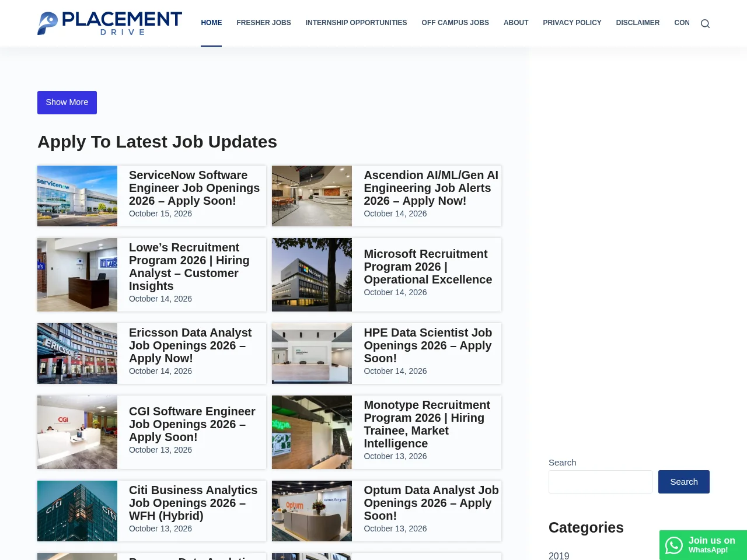The height and width of the screenshot is (560, 747).
Task: Click the Show More button
Action: coord(67,103)
